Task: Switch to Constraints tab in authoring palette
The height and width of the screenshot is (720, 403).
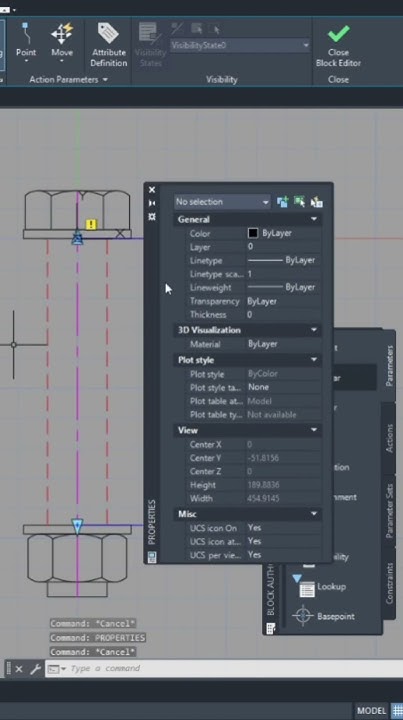Action: point(389,583)
